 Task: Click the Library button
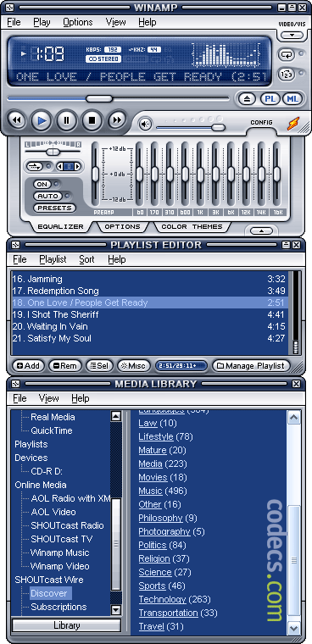click(67, 625)
